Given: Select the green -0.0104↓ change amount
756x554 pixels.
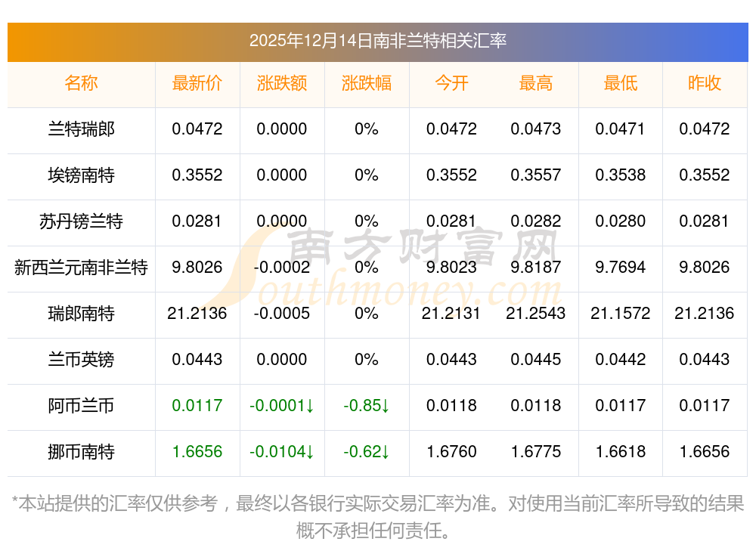Looking at the screenshot, I should point(282,452).
